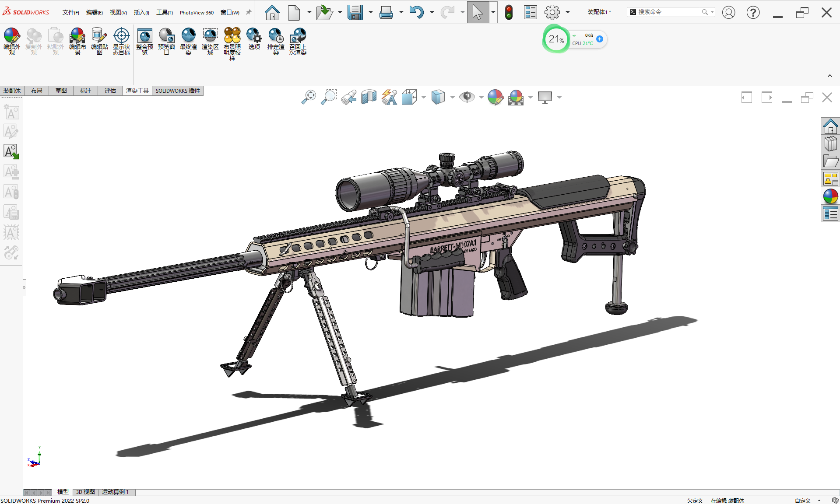The image size is (840, 504).
Task: Create new document with blank page icon
Action: coord(294,12)
